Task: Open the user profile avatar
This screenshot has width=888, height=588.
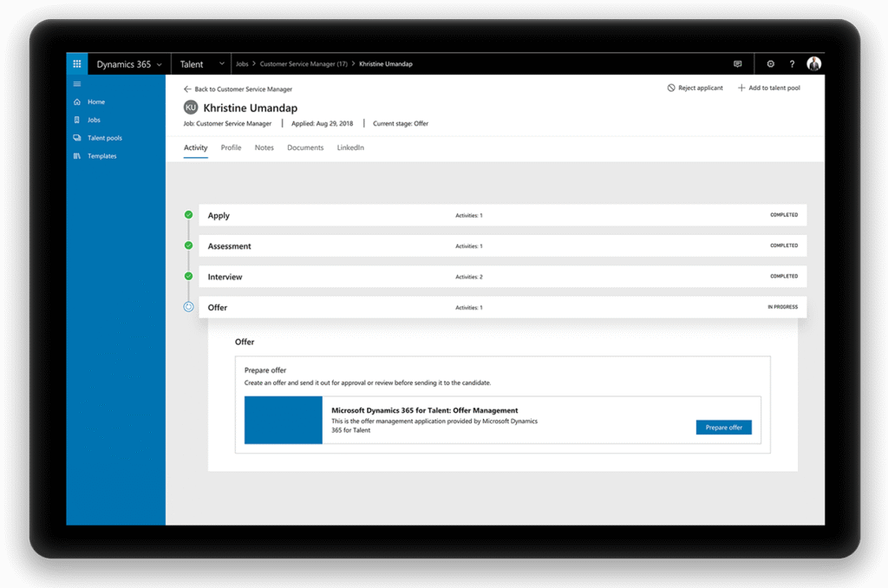Action: click(x=813, y=64)
